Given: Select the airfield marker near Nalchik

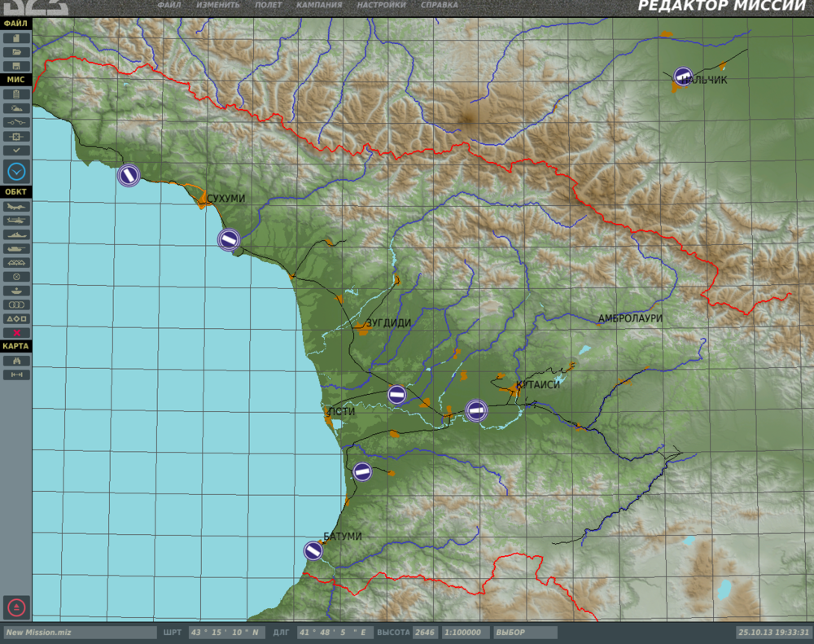Looking at the screenshot, I should [x=683, y=77].
